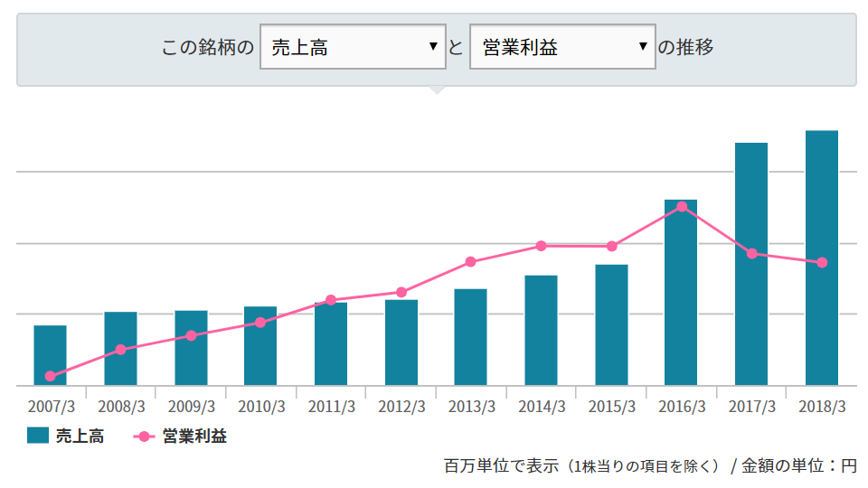Select the 2018/3 operating profit point
Viewport: 868px width, 488px height.
(x=822, y=263)
